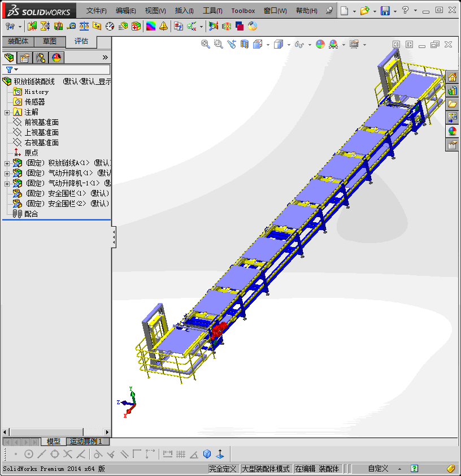The height and width of the screenshot is (476, 461).
Task: Open the Clearance Verification tool
Action: click(x=45, y=27)
